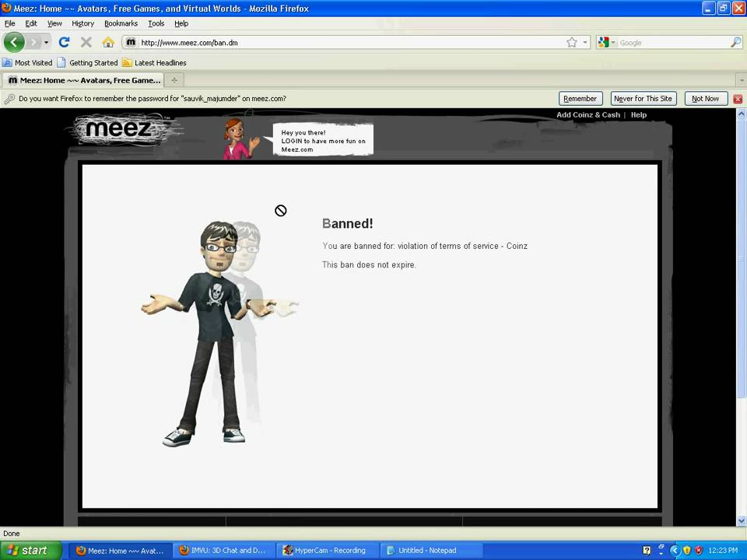Open the address bar history dropdown
The height and width of the screenshot is (560, 747).
585,42
